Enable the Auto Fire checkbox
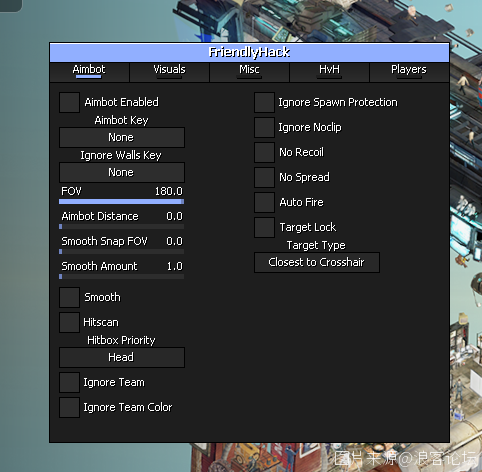The height and width of the screenshot is (472, 482). (264, 202)
